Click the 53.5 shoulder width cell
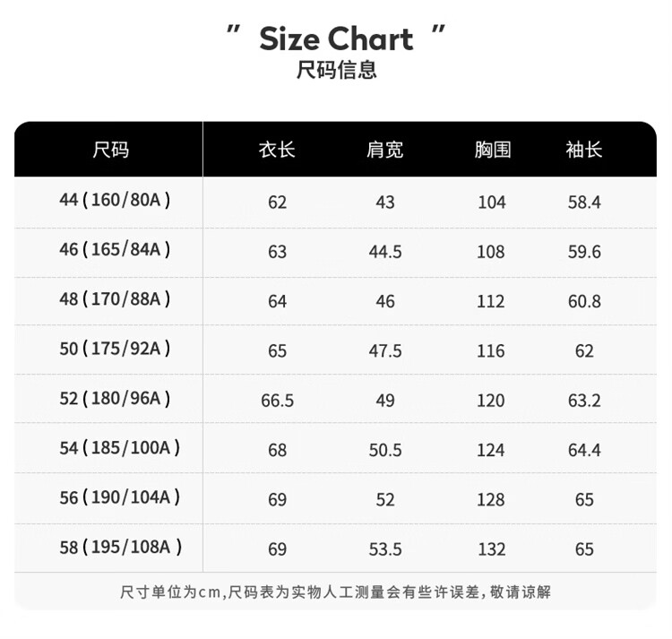Image resolution: width=672 pixels, height=639 pixels. pos(385,549)
